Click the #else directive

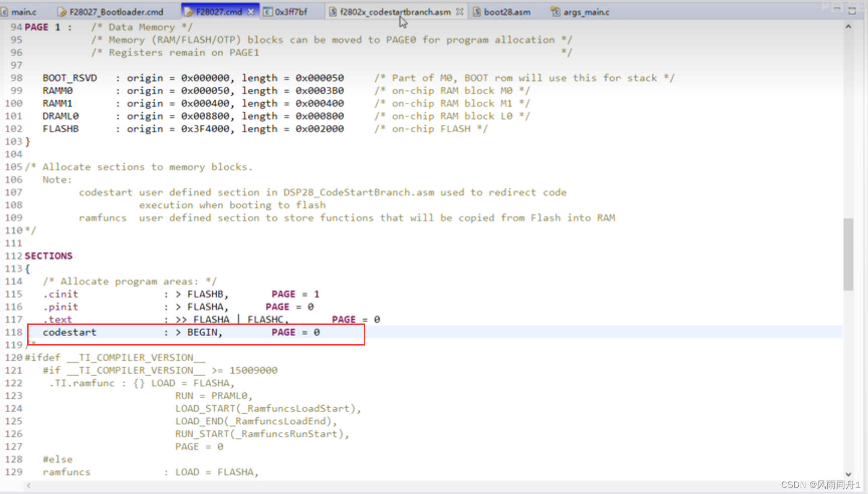(x=58, y=459)
